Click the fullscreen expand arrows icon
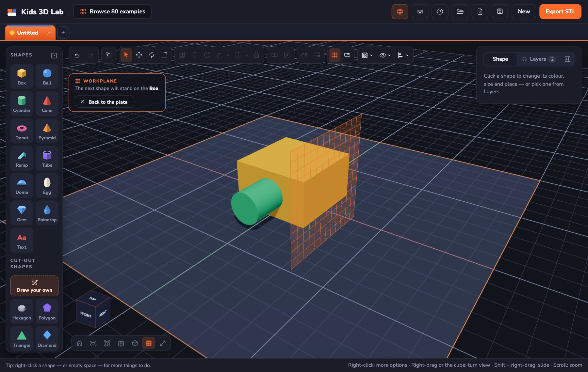Image resolution: width=588 pixels, height=372 pixels. (x=163, y=343)
